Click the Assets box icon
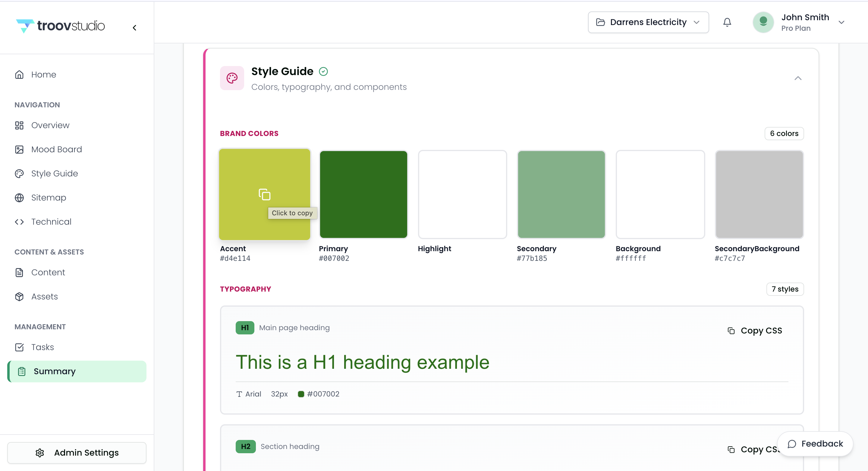868x471 pixels. tap(19, 297)
